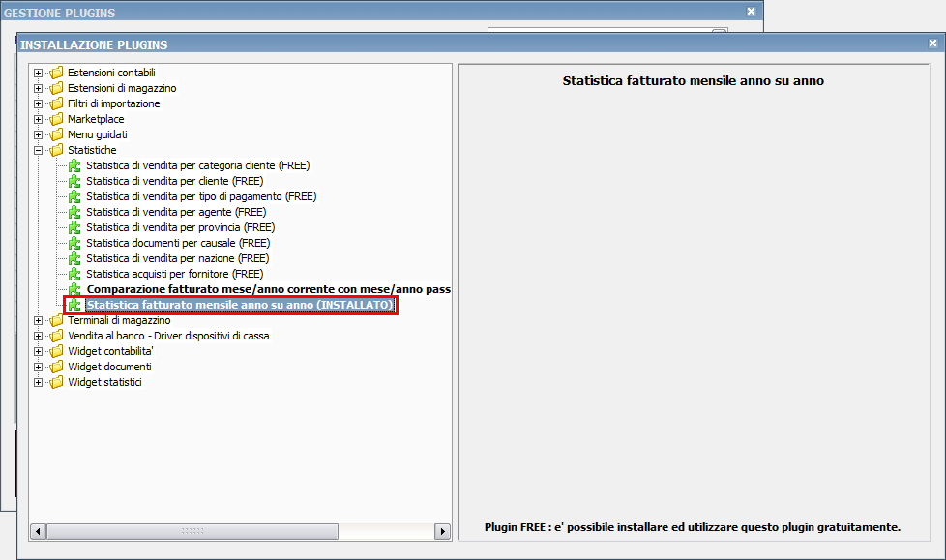
Task: Select the Terminali di magazzino label
Action: coord(119,320)
